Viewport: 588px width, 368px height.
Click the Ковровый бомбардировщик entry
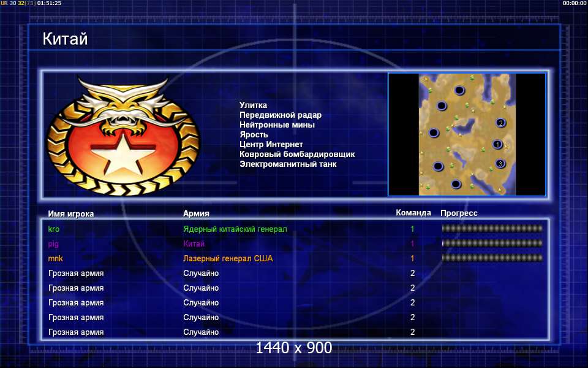point(297,154)
